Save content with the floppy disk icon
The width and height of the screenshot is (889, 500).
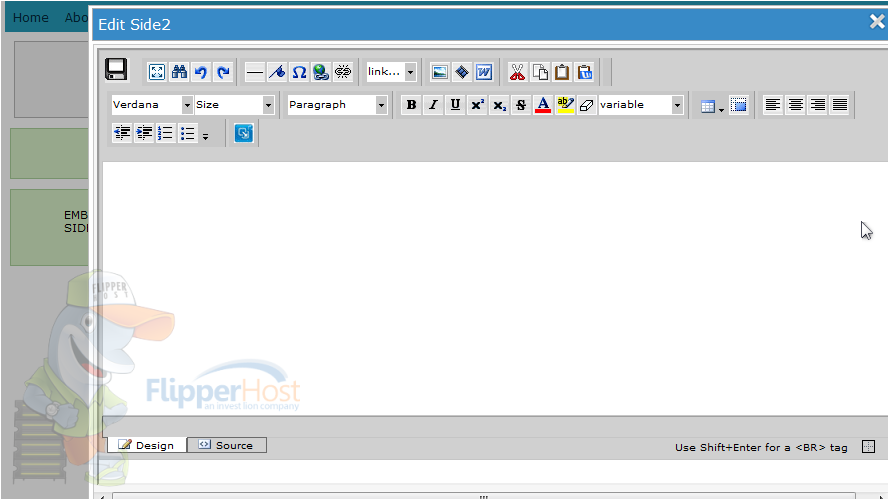(116, 70)
